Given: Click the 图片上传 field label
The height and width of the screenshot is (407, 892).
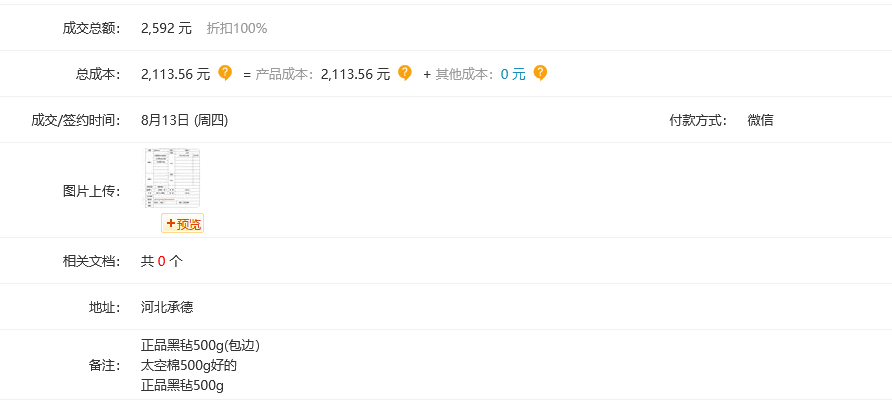Looking at the screenshot, I should (92, 191).
